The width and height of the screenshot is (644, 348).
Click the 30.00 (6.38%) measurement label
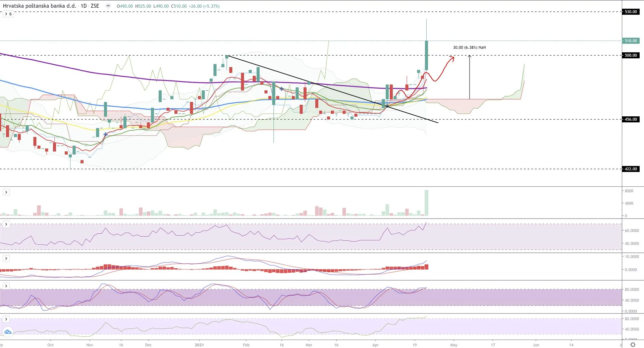pyautogui.click(x=469, y=48)
